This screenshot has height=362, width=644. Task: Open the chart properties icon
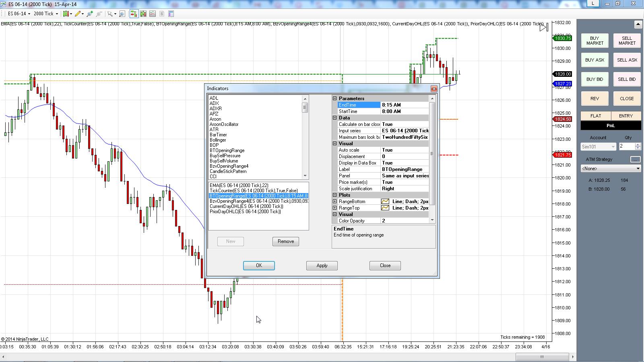171,14
